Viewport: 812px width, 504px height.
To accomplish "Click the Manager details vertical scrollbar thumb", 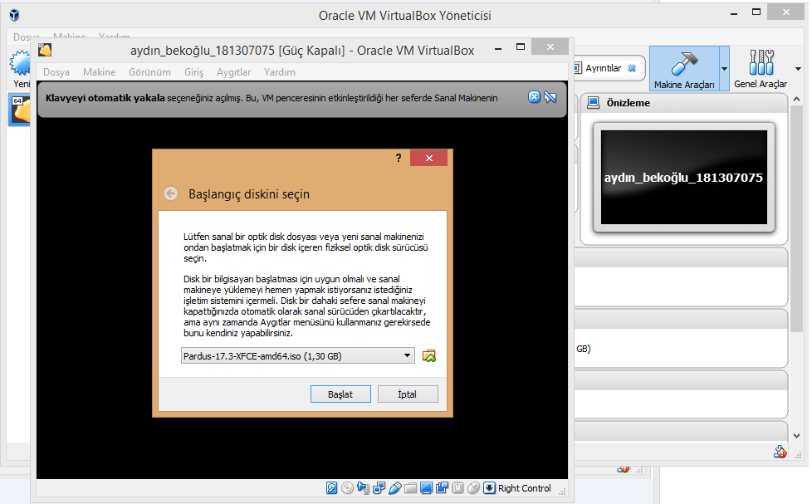I will 797,220.
